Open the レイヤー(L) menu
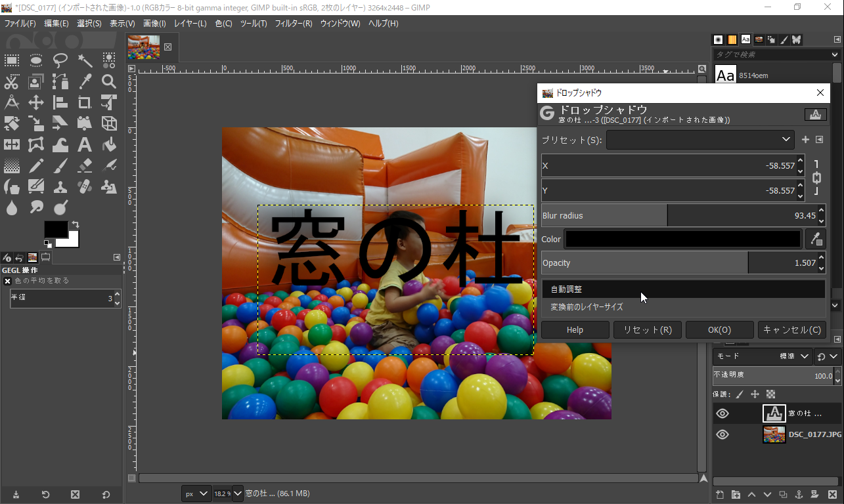 [190, 24]
